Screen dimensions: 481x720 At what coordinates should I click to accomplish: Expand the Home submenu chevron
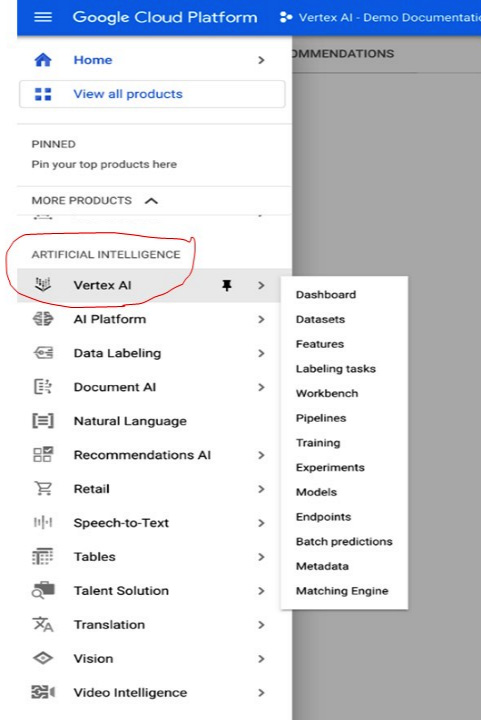coord(261,60)
